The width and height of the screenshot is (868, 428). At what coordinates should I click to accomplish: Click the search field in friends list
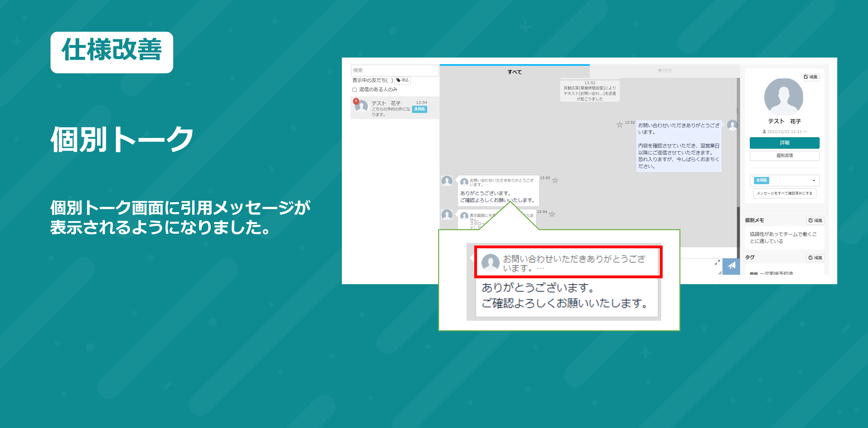tap(395, 70)
